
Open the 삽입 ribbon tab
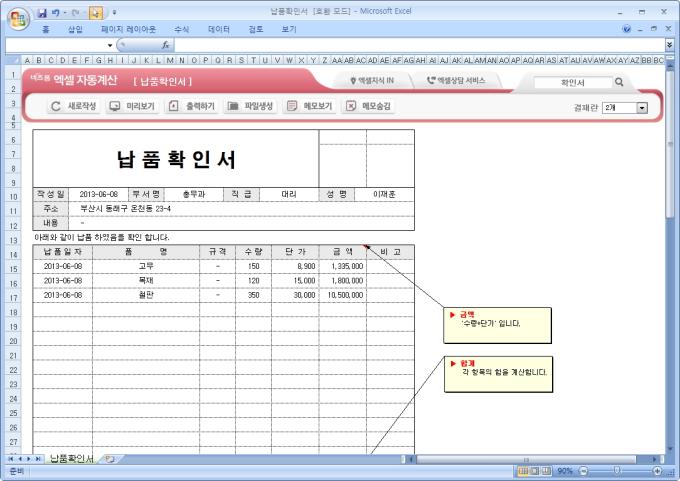click(75, 29)
